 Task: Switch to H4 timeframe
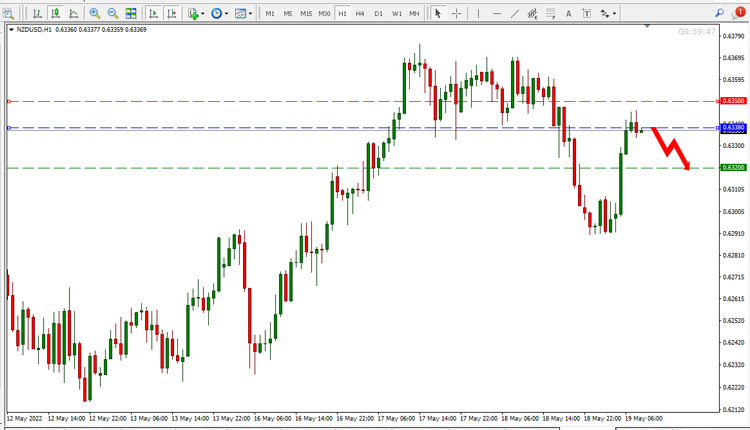[360, 13]
